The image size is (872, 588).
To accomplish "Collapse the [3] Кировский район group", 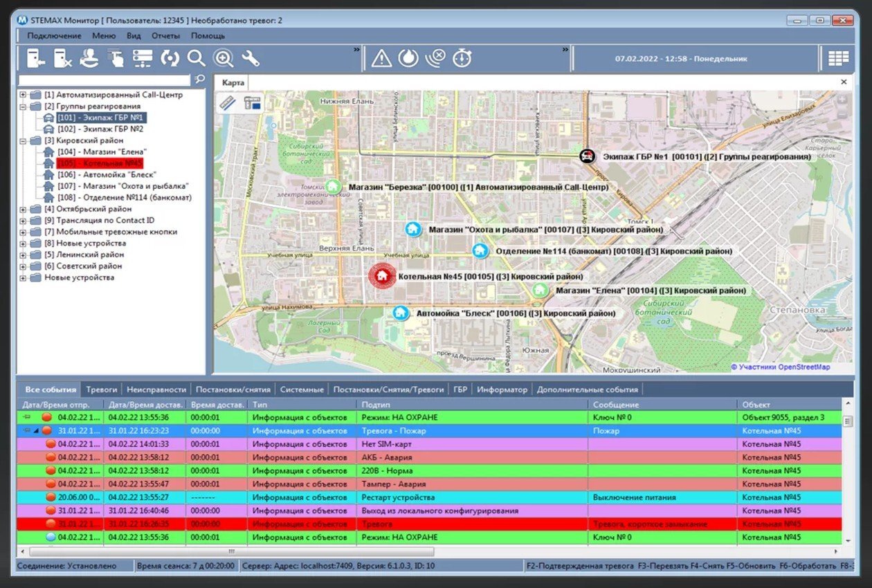I will (x=23, y=140).
